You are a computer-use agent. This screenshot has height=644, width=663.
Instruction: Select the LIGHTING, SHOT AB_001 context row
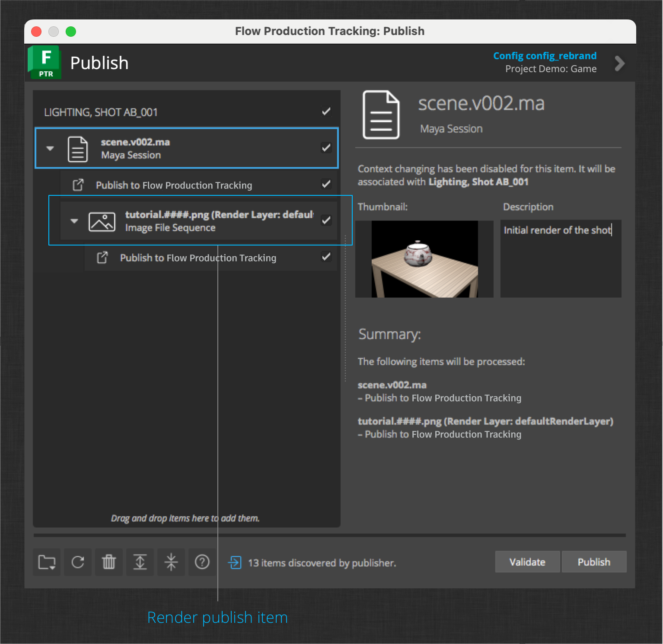point(187,112)
